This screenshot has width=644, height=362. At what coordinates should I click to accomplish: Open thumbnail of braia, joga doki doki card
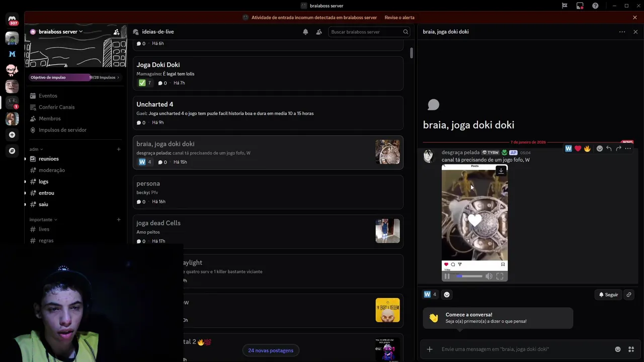(387, 152)
